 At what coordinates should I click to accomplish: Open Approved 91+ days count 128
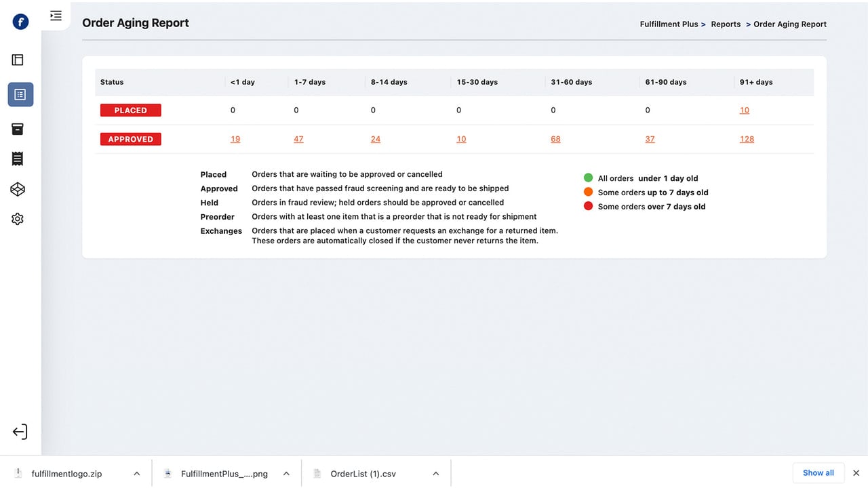tap(747, 139)
